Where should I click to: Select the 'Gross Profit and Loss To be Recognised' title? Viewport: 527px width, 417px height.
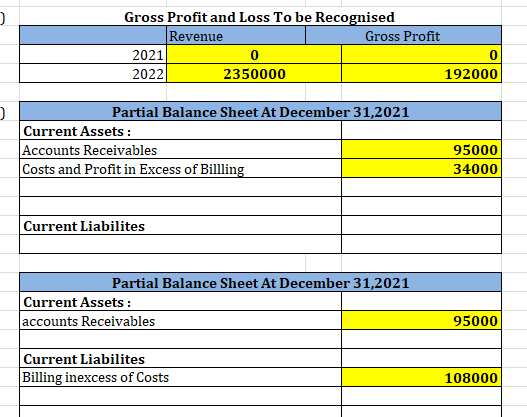click(259, 17)
